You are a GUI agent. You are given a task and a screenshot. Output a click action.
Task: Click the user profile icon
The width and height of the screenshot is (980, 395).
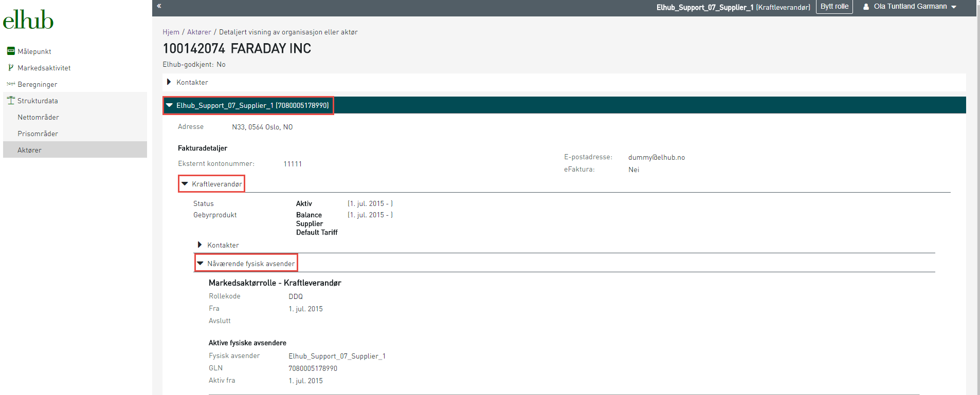[x=866, y=7]
